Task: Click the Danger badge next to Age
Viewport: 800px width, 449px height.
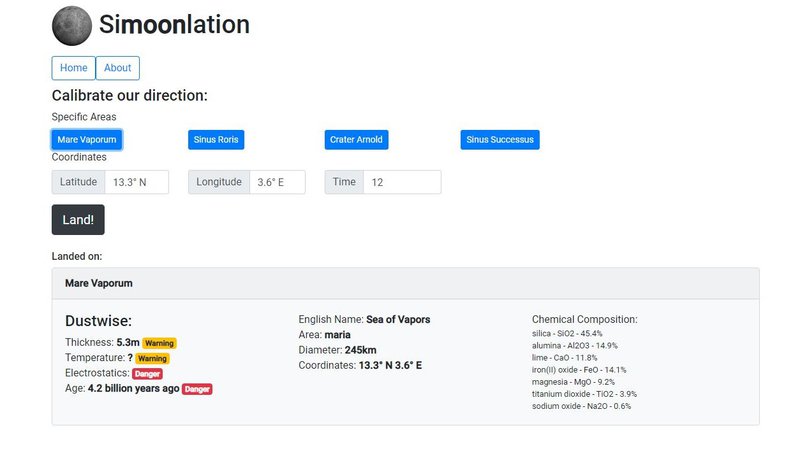Action: click(197, 389)
